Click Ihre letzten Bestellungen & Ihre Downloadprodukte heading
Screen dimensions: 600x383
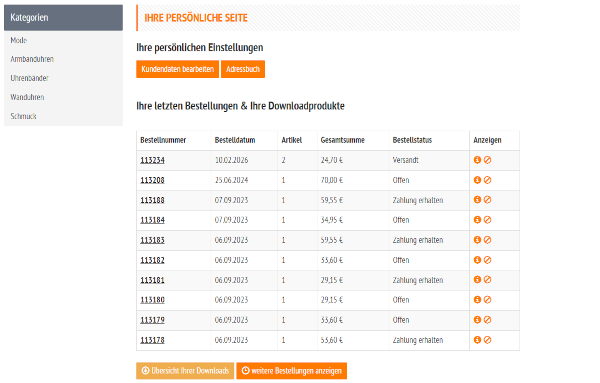coord(240,106)
